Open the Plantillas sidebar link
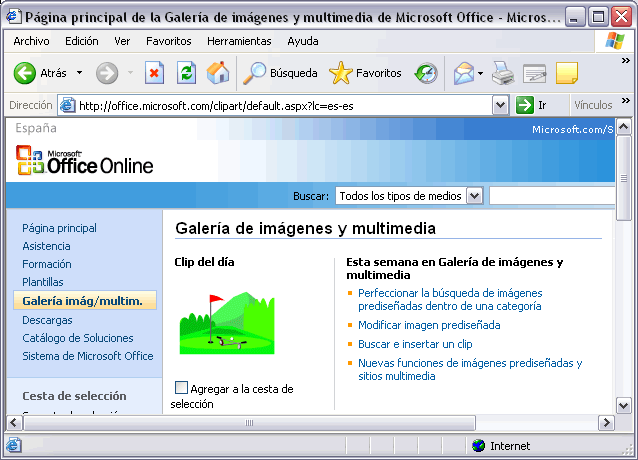 (x=43, y=282)
